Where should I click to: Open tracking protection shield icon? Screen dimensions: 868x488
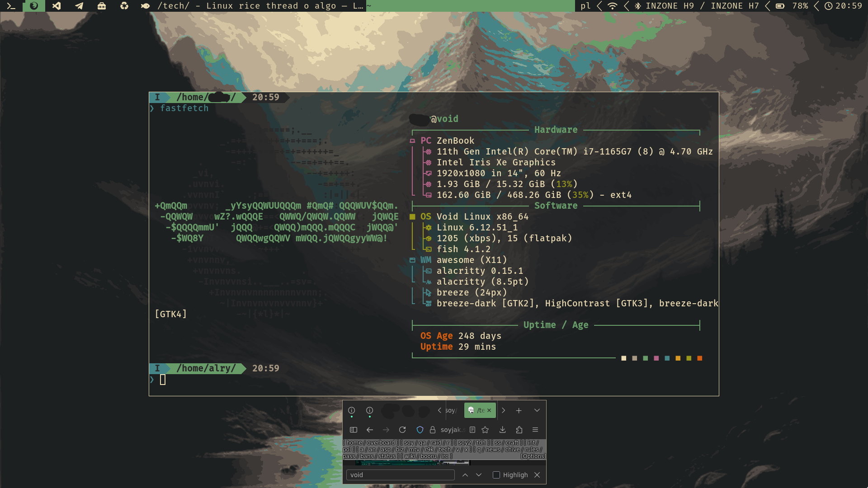[420, 430]
